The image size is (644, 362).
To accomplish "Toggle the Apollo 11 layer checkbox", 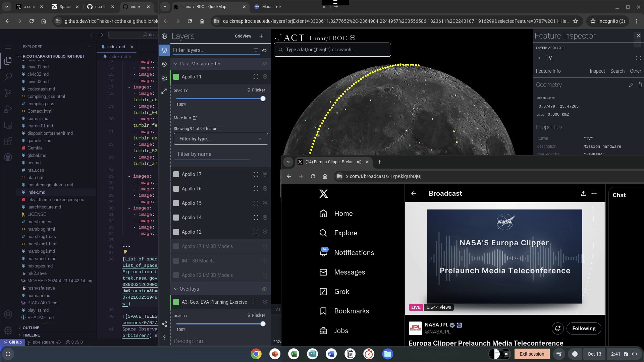I will coord(176,77).
